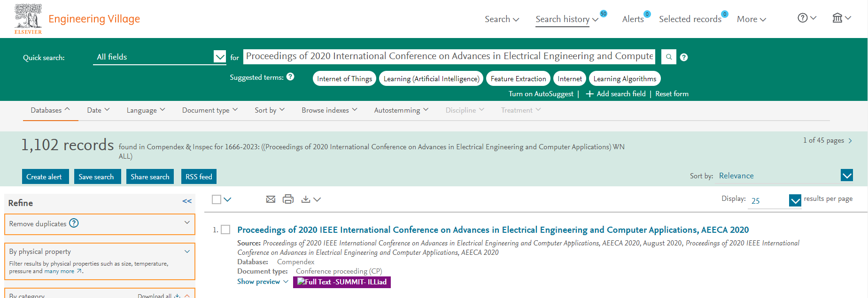Image resolution: width=868 pixels, height=298 pixels.
Task: Select the suggested term labeled just Internet
Action: [x=569, y=78]
